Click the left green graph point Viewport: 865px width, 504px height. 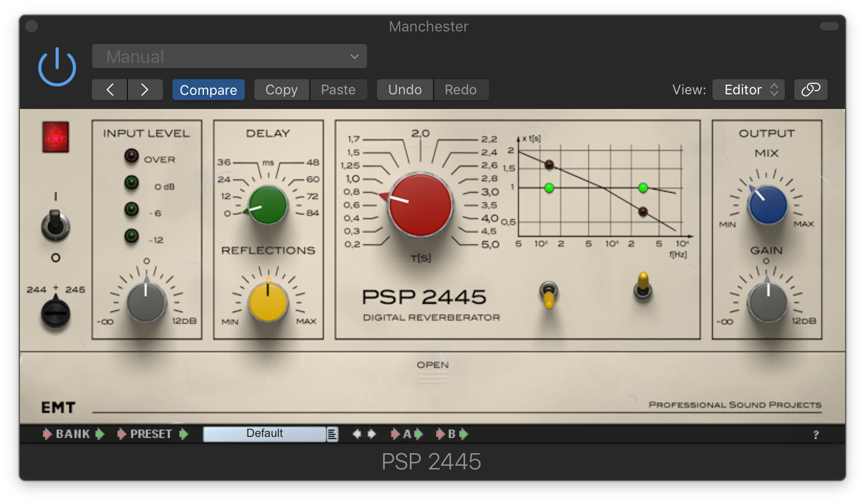(x=549, y=188)
